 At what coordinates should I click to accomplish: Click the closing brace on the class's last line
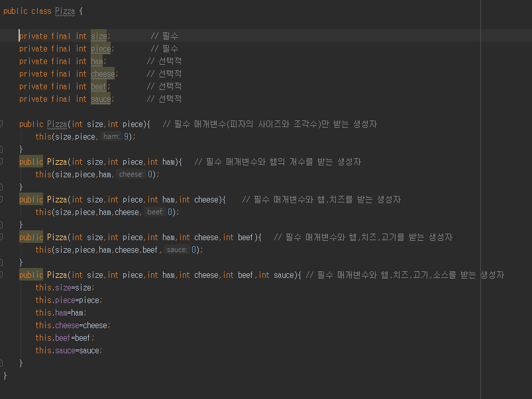[5, 376]
